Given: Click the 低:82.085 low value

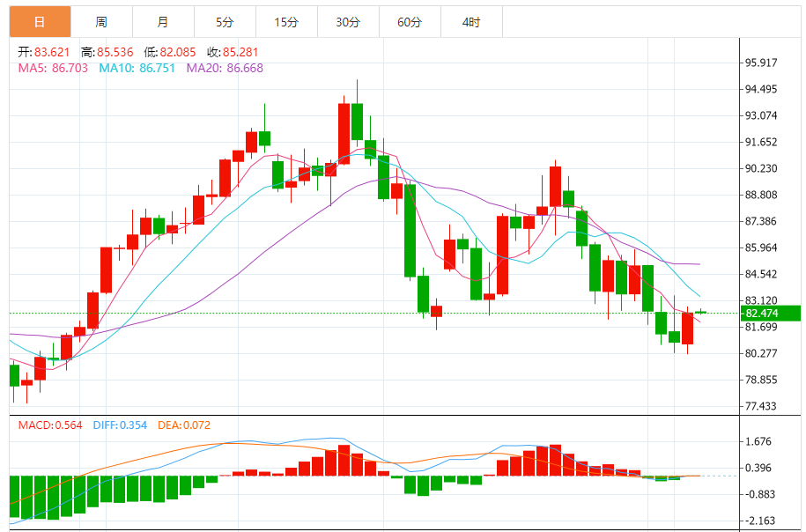Looking at the screenshot, I should tap(170, 52).
